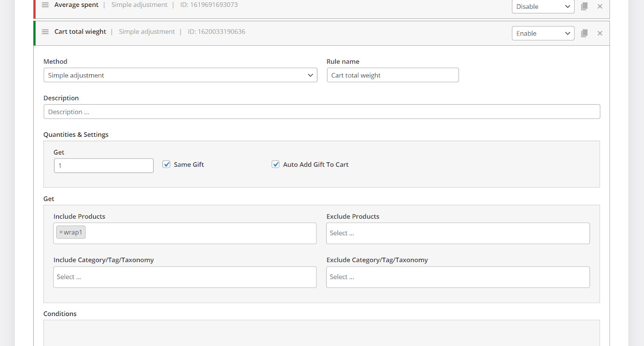Click the Get quantity field
The height and width of the screenshot is (346, 644).
pyautogui.click(x=103, y=166)
